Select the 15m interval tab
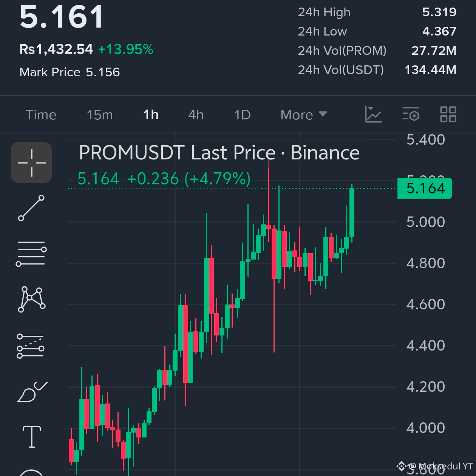This screenshot has height=476, width=476. click(x=100, y=115)
